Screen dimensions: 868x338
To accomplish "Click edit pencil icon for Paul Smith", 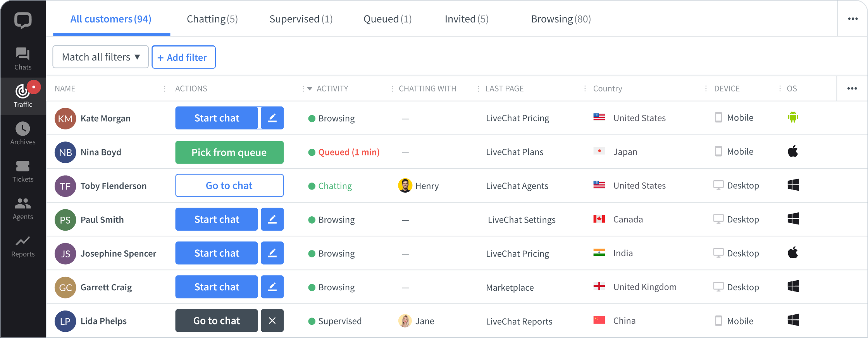I will [x=272, y=219].
